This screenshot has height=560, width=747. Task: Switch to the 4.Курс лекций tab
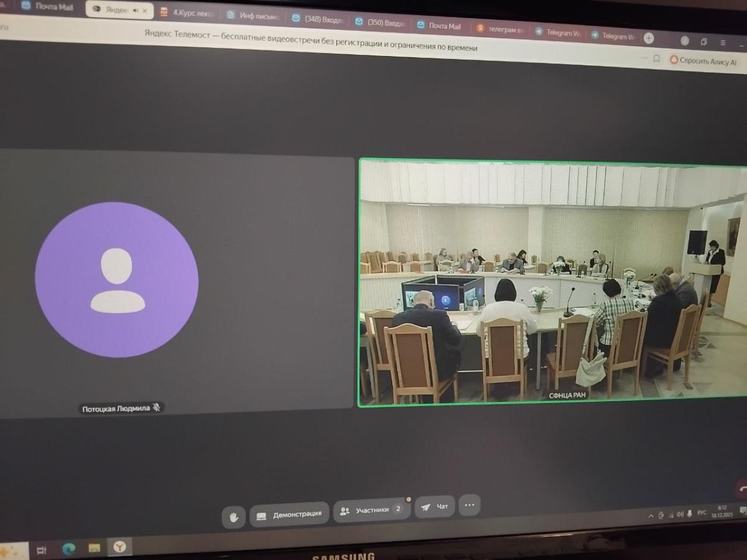click(x=187, y=13)
